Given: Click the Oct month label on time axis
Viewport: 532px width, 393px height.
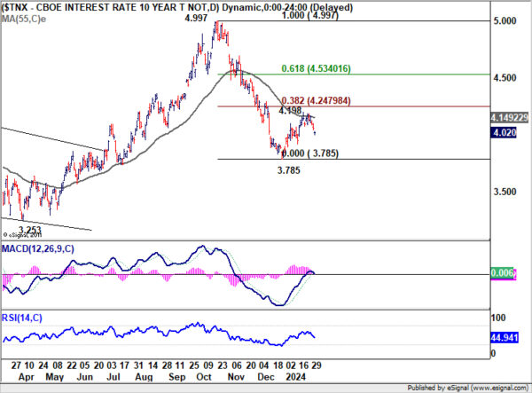Looking at the screenshot, I should coord(204,377).
